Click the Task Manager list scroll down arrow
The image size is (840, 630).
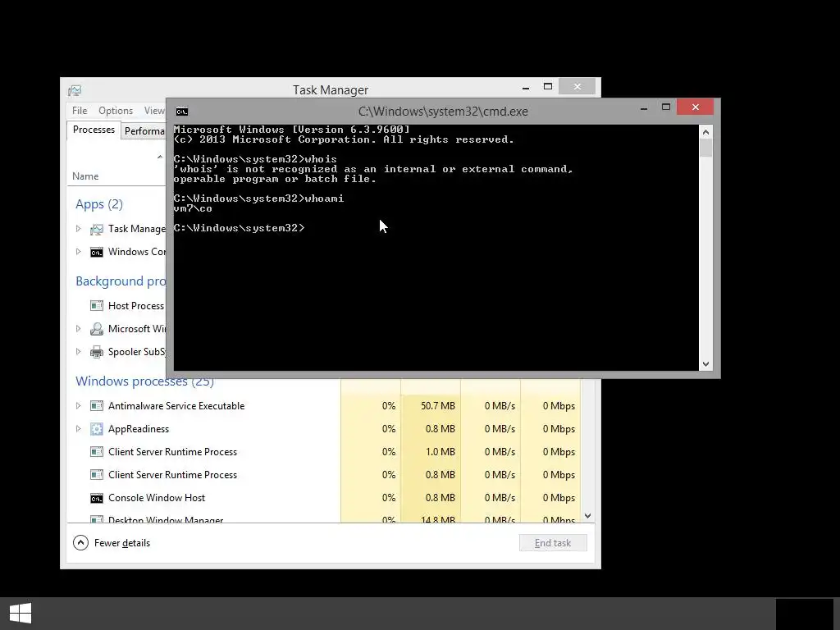pyautogui.click(x=587, y=516)
